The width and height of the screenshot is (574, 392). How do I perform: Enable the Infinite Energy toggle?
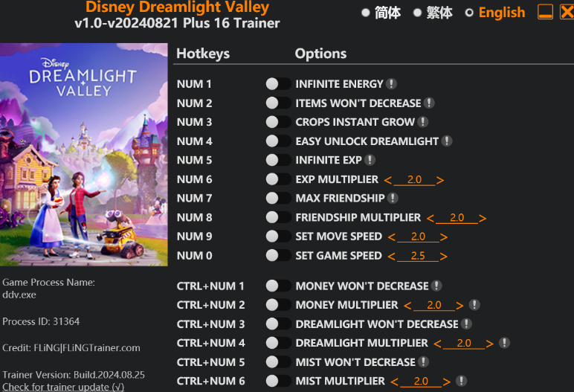point(278,84)
